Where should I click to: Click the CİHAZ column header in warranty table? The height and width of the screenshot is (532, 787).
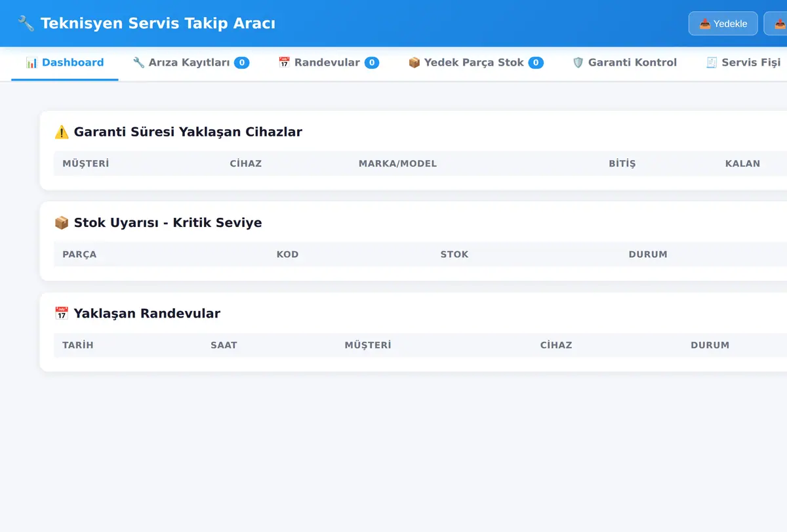[x=246, y=163]
